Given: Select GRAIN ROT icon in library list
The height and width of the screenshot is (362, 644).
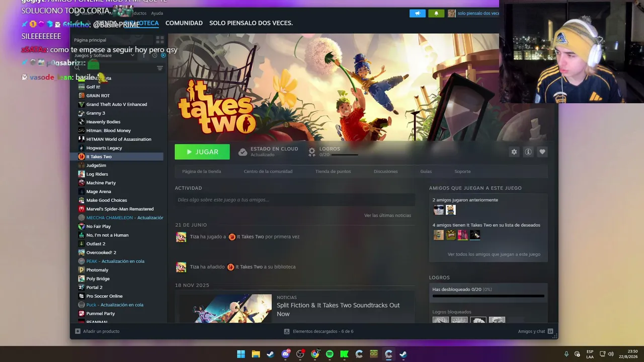Looking at the screenshot, I should 82,96.
